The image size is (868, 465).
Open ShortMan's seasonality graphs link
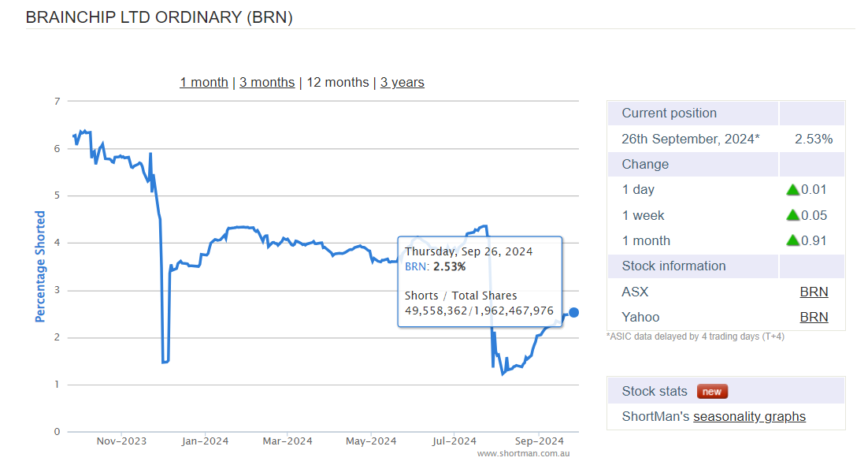click(x=749, y=417)
